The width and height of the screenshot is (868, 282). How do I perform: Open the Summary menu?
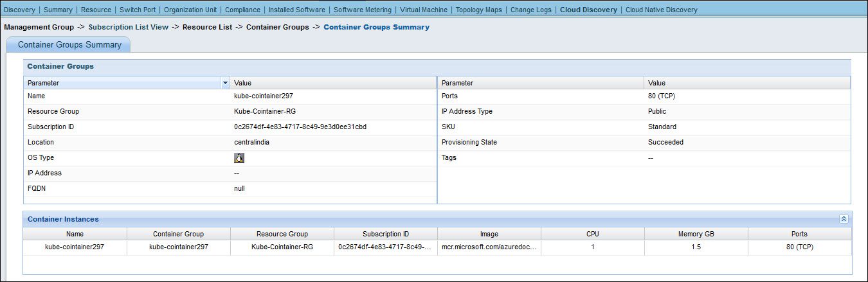click(x=58, y=10)
